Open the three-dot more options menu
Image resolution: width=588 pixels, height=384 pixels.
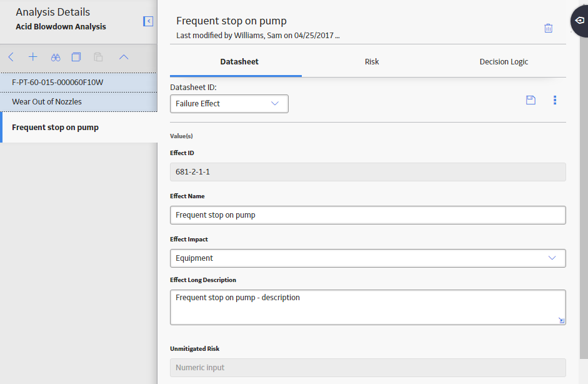pyautogui.click(x=555, y=100)
